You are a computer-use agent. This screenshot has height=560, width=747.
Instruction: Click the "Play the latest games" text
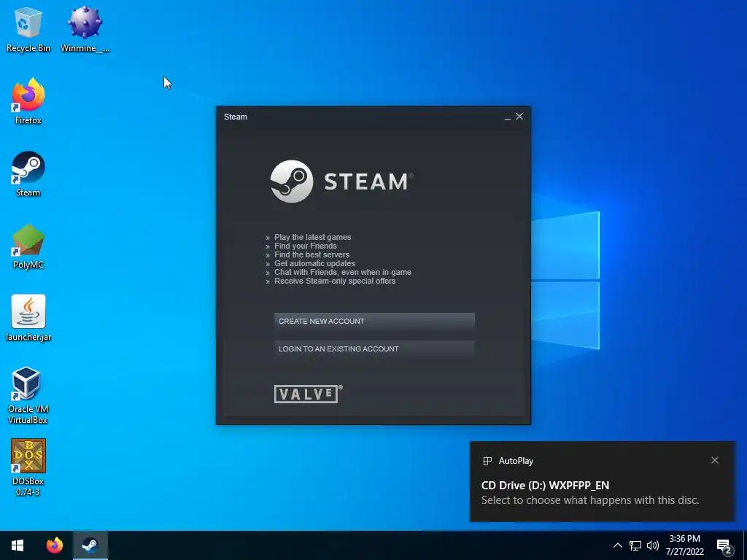click(312, 237)
